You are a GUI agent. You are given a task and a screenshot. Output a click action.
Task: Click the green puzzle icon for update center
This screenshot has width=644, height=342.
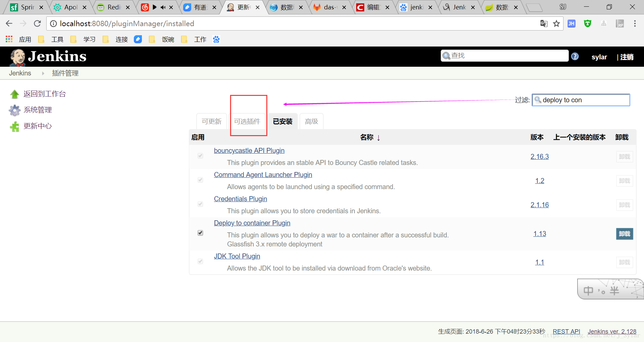pos(14,126)
